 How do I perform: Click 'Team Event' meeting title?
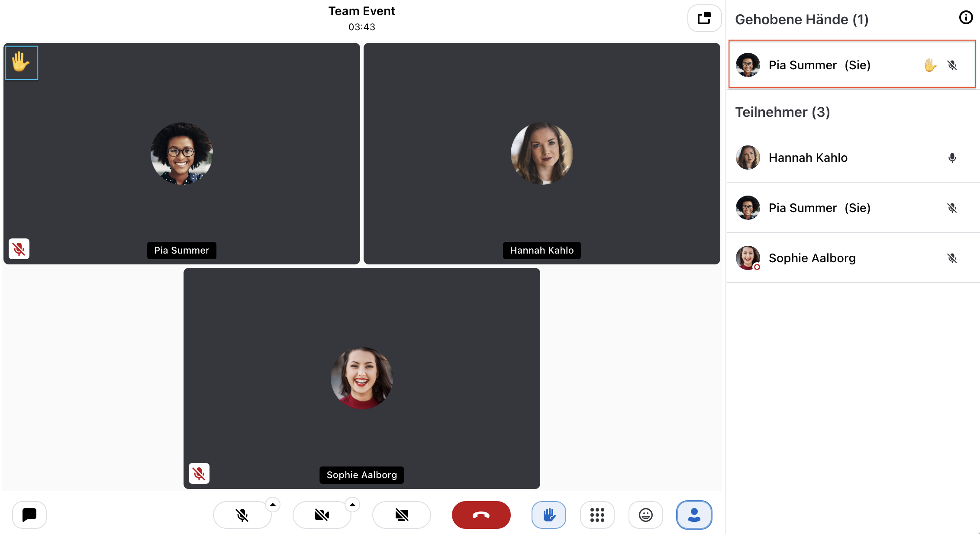pyautogui.click(x=361, y=11)
